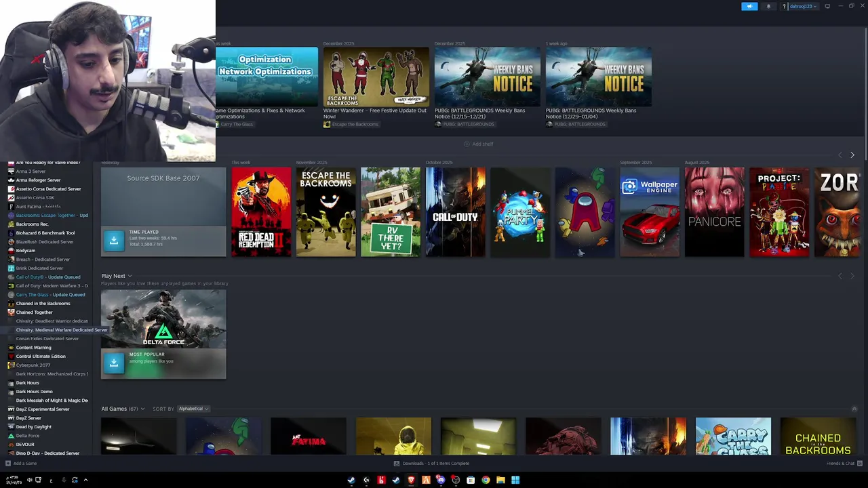Open Call of Duty cover in recent games
The width and height of the screenshot is (868, 488).
pos(455,212)
